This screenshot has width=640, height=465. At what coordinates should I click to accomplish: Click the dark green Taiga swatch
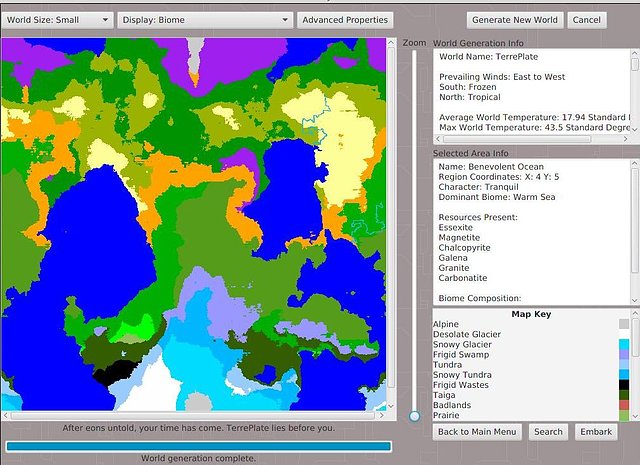624,395
